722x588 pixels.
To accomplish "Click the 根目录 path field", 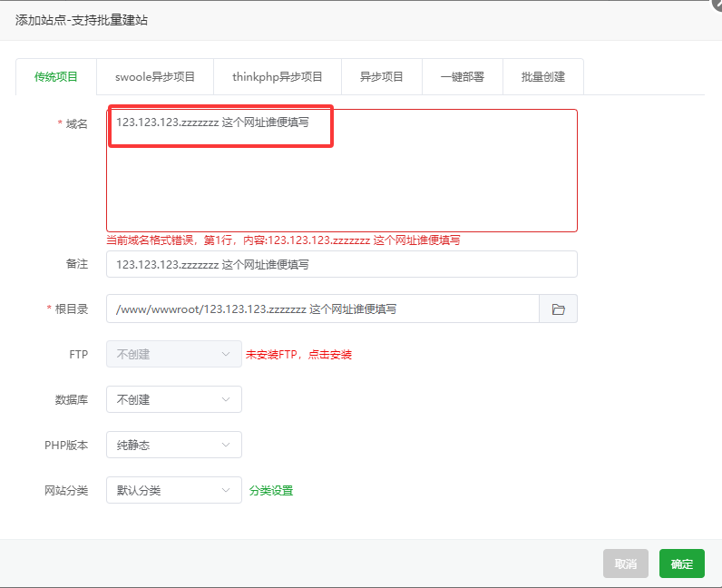I will pyautogui.click(x=323, y=309).
